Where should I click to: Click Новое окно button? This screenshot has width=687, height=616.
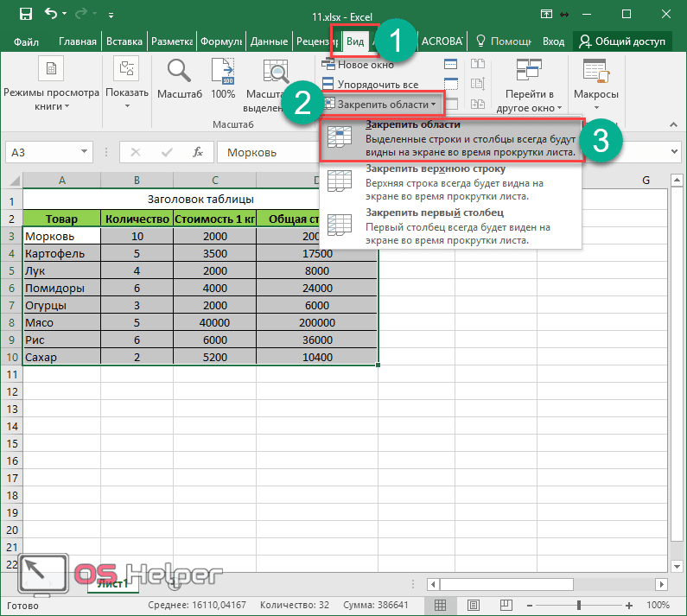358,65
